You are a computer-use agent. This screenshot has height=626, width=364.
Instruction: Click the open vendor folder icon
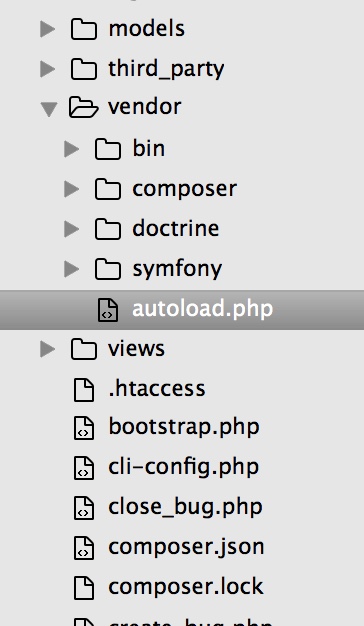[x=83, y=107]
